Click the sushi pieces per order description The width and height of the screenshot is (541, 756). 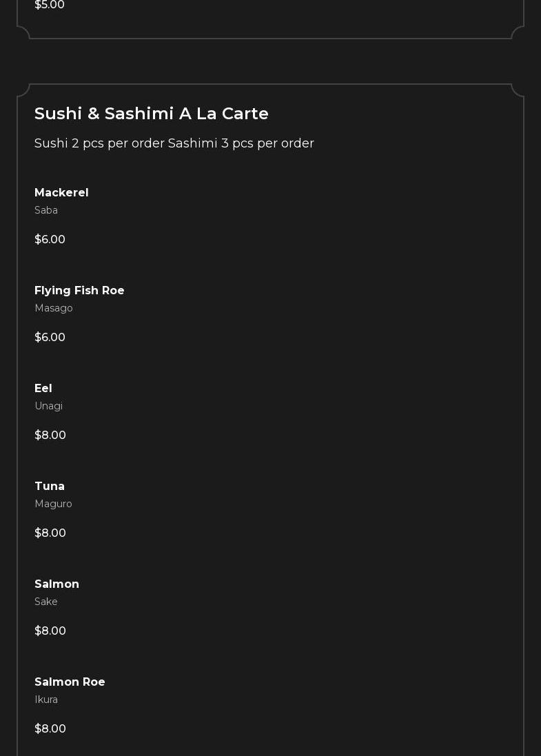tap(174, 143)
